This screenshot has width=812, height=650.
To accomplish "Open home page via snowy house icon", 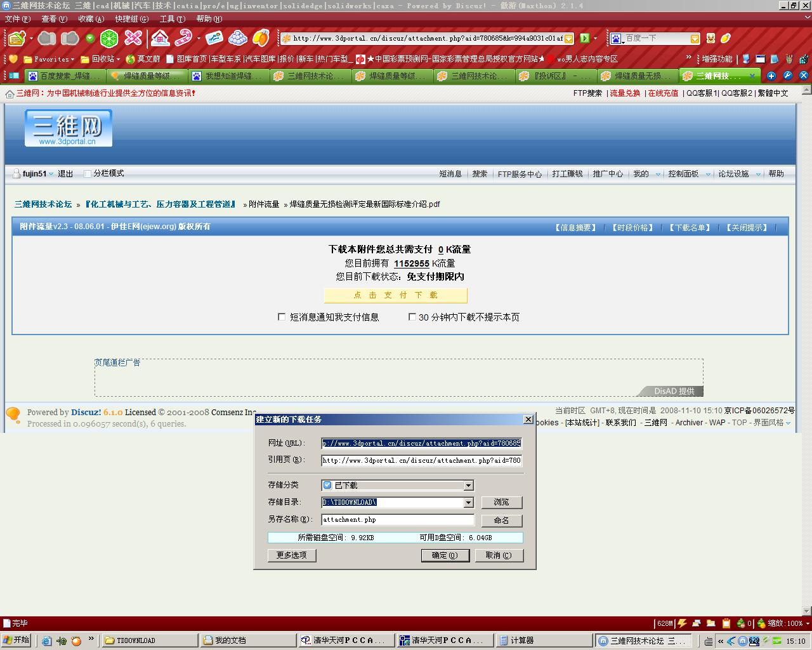I will 160,39.
